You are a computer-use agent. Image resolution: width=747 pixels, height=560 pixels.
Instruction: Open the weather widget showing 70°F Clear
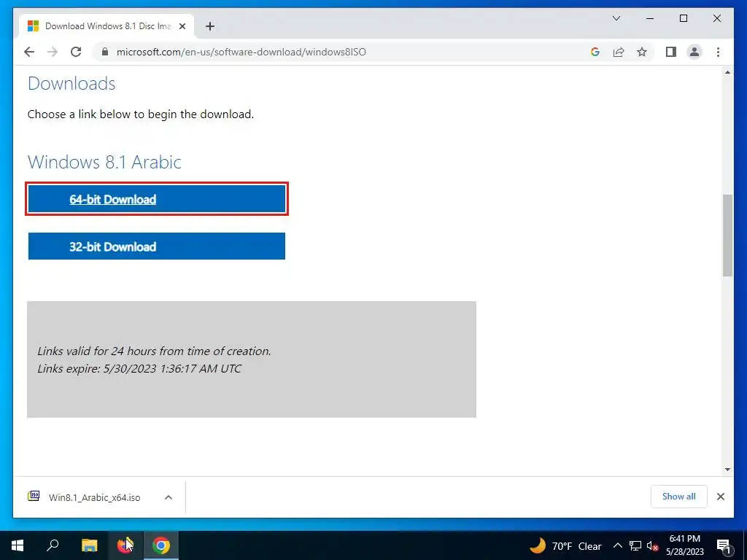coord(565,545)
